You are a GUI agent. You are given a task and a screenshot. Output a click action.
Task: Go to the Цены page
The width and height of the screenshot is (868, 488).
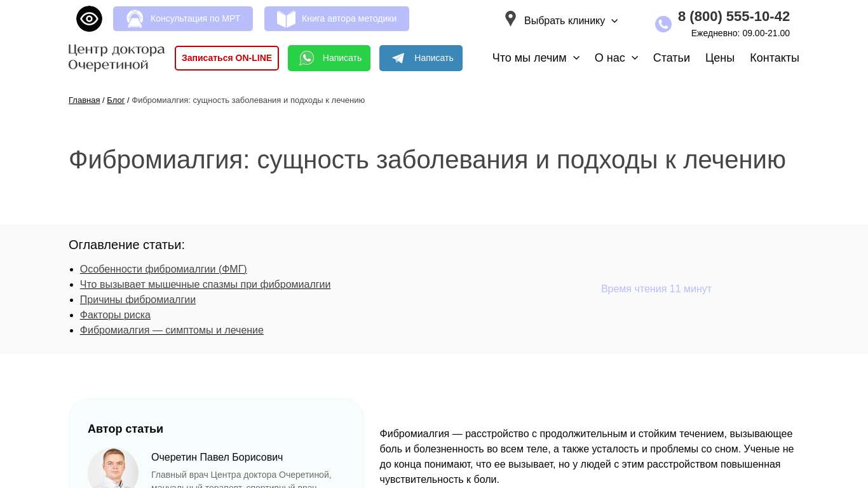point(719,58)
